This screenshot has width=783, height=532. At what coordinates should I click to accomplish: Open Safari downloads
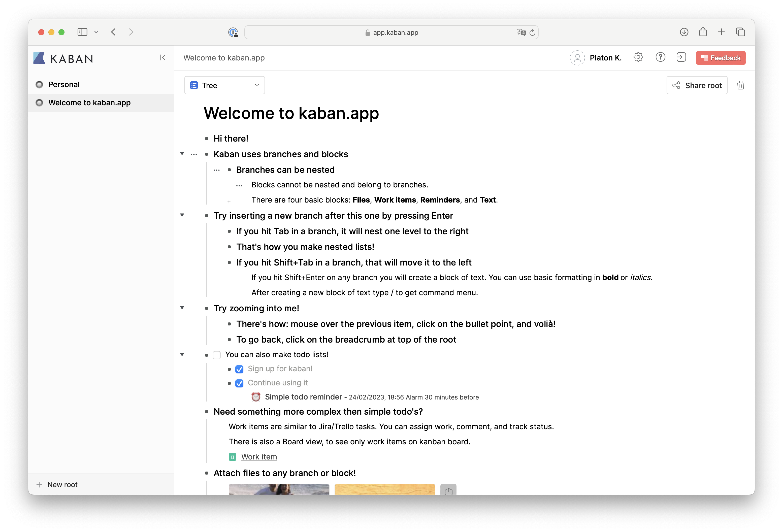point(683,32)
